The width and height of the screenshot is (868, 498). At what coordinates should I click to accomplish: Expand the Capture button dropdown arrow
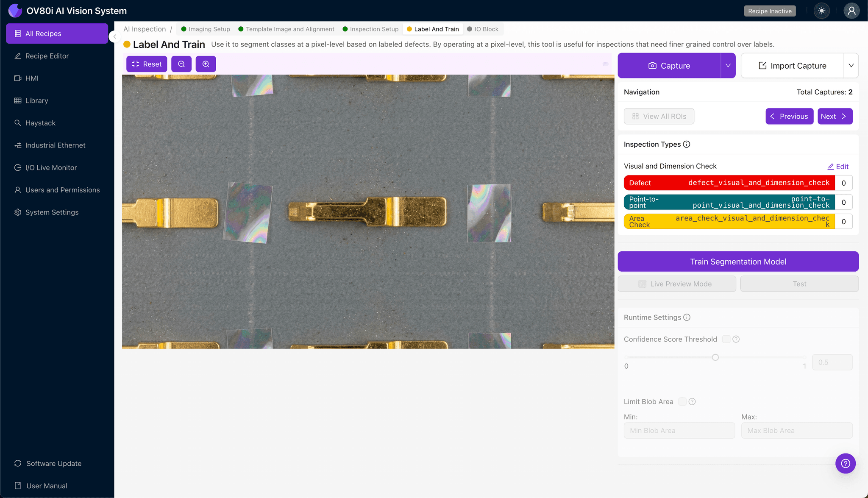728,66
